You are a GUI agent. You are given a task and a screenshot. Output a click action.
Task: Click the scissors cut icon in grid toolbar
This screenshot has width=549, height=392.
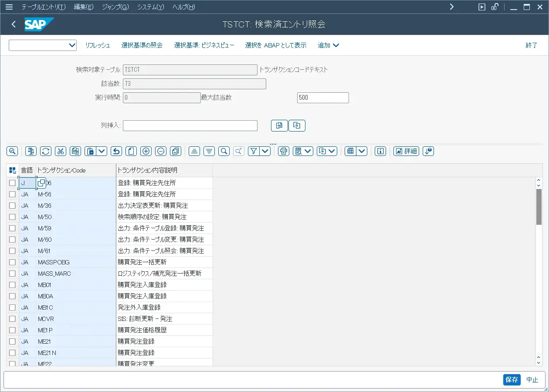[x=61, y=151]
